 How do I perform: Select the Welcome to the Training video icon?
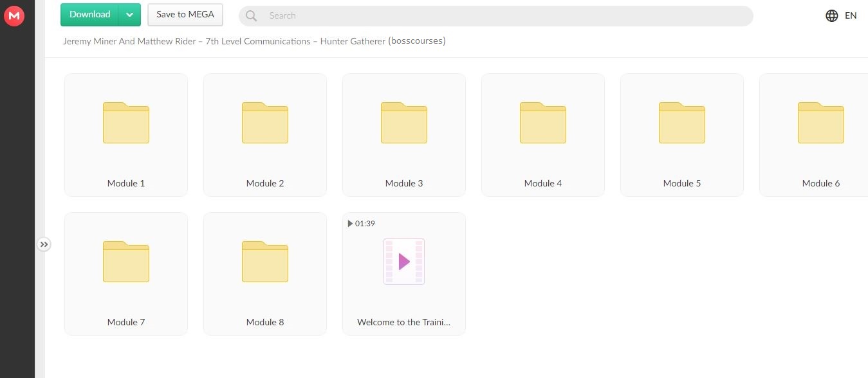(404, 262)
